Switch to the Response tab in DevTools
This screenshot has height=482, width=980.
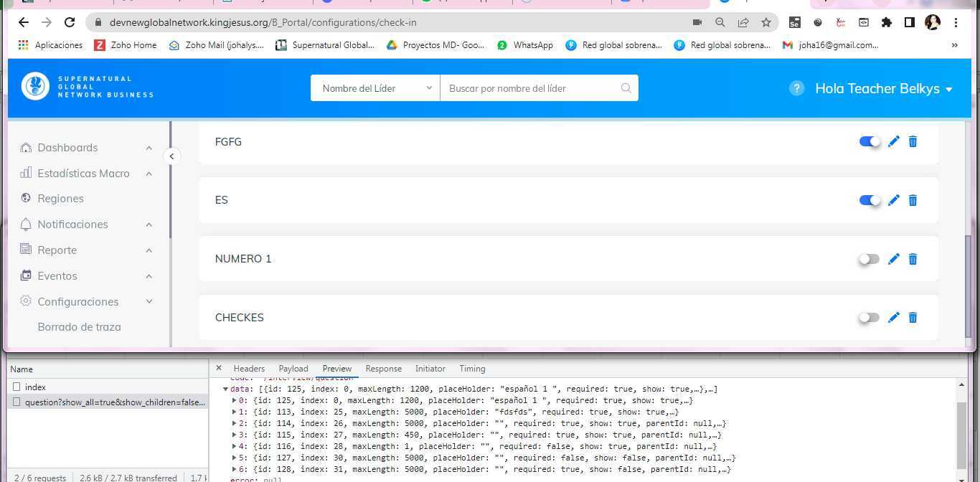point(383,368)
